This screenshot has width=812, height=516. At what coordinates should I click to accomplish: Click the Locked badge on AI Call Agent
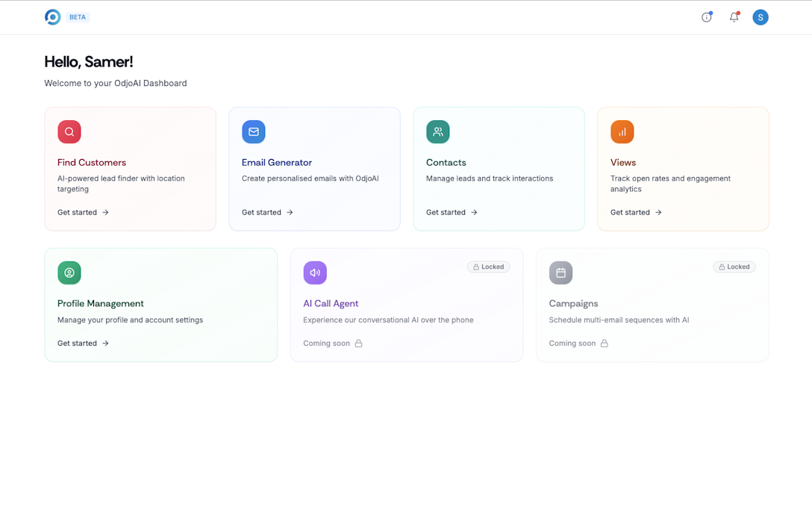click(489, 267)
